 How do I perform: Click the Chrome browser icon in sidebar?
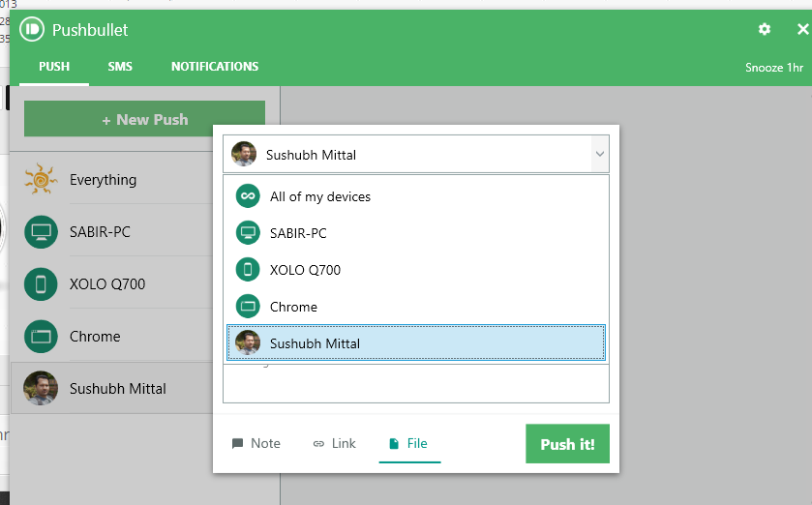tap(41, 337)
